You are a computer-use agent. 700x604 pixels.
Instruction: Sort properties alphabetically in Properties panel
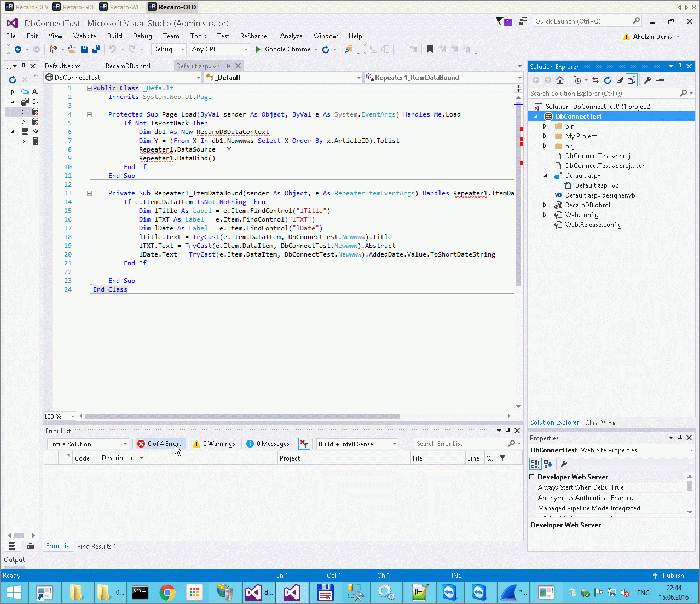tap(548, 464)
